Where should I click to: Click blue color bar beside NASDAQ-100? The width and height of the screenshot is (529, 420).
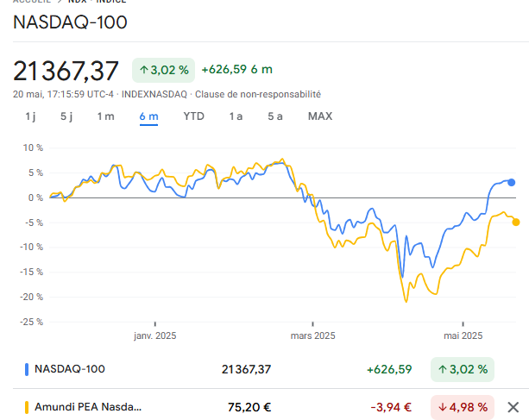pyautogui.click(x=27, y=369)
